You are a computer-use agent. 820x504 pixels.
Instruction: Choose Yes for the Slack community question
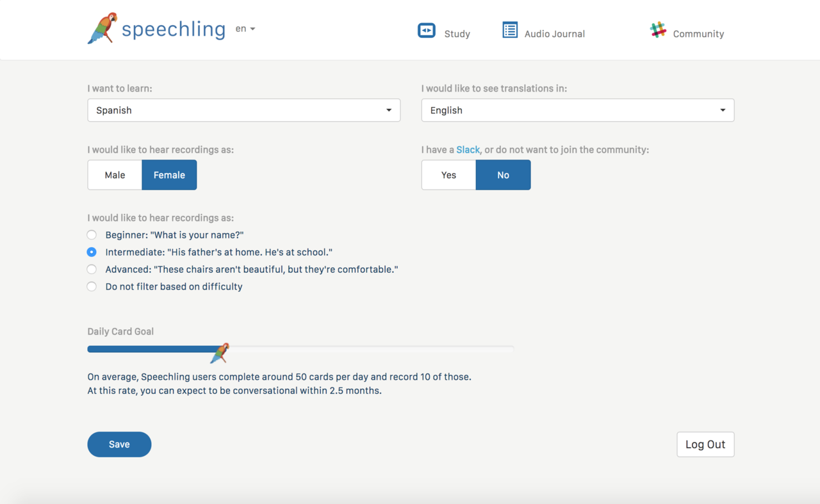[448, 175]
